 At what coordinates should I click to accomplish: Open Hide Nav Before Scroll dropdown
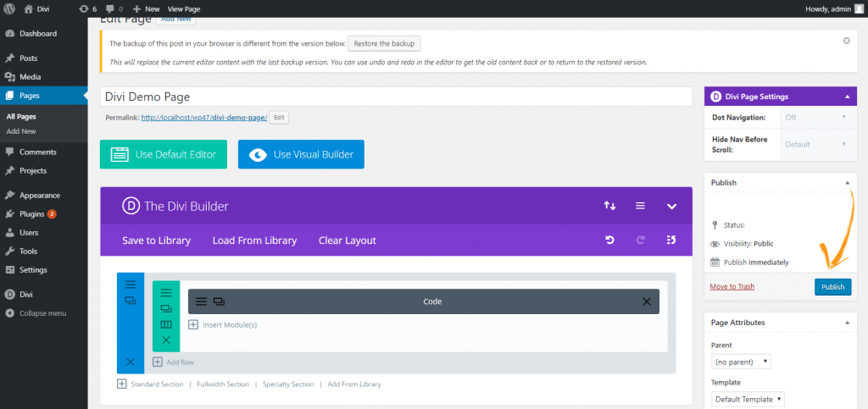click(x=816, y=144)
